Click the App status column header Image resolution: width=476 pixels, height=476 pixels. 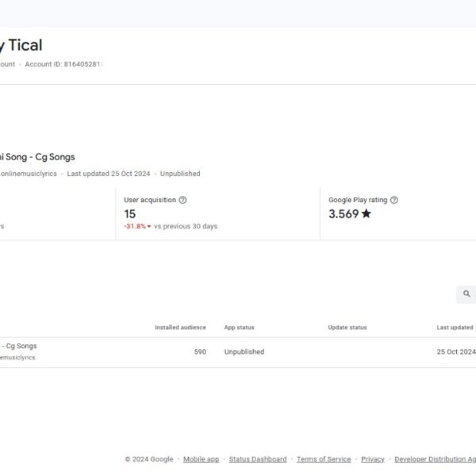pyautogui.click(x=240, y=327)
